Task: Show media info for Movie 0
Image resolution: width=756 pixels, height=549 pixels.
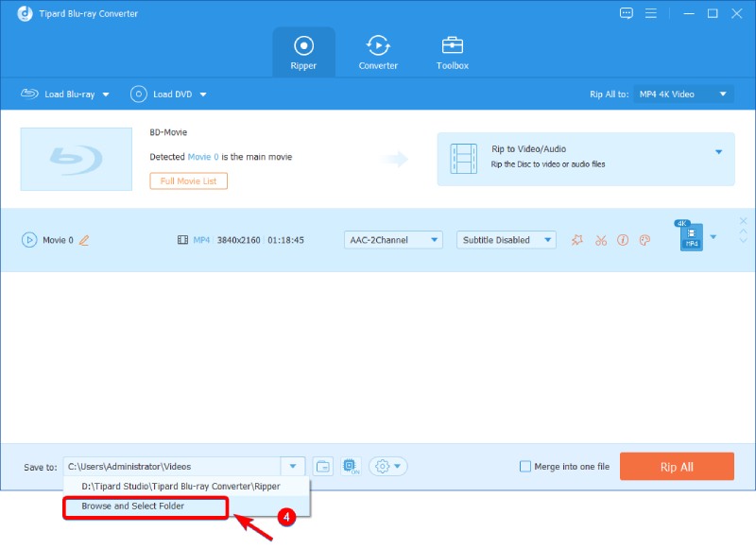Action: tap(623, 240)
